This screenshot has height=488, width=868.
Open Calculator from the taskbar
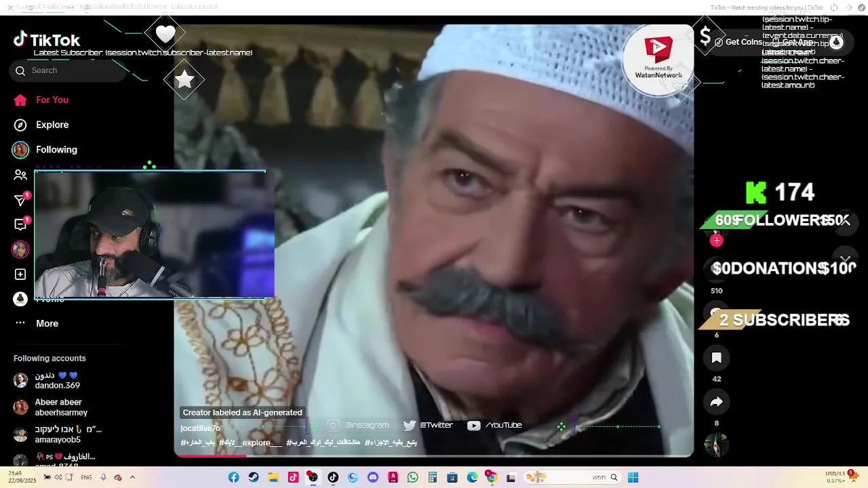point(433,477)
